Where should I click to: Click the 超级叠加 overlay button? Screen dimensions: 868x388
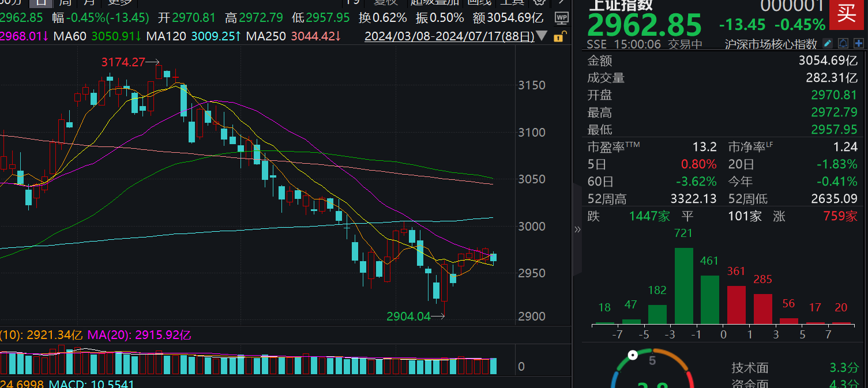[x=435, y=2]
